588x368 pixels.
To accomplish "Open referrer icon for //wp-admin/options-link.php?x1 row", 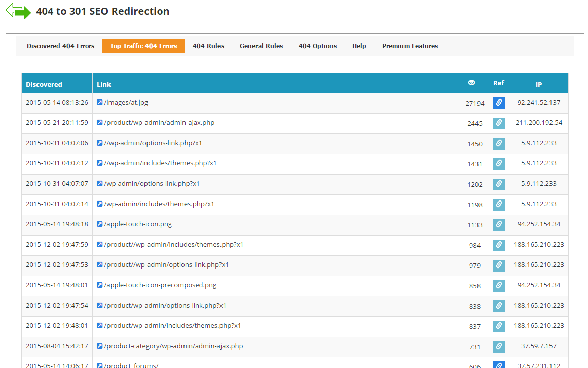I will click(x=499, y=144).
